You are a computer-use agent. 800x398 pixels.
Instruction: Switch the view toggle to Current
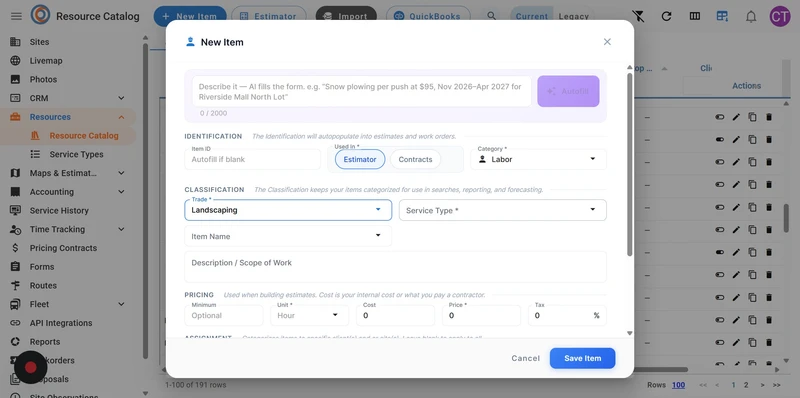531,16
